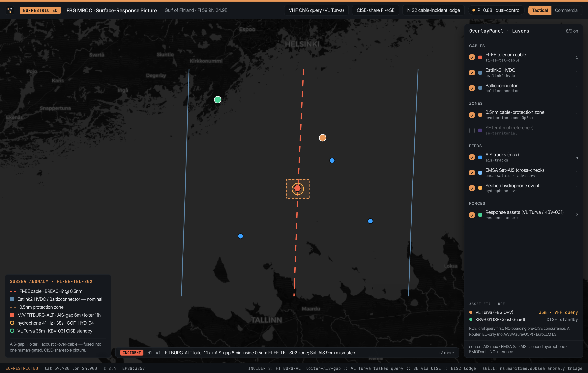The height and width of the screenshot is (373, 588).
Task: Hide the Seabed hydrophone event layer
Action: [x=472, y=188]
